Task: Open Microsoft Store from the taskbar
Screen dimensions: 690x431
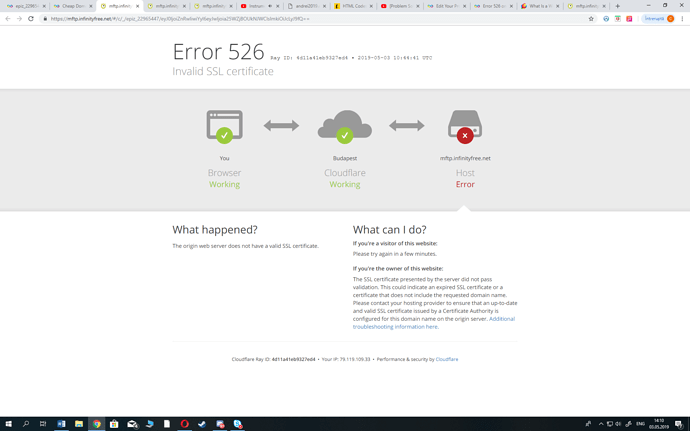Action: (114, 424)
